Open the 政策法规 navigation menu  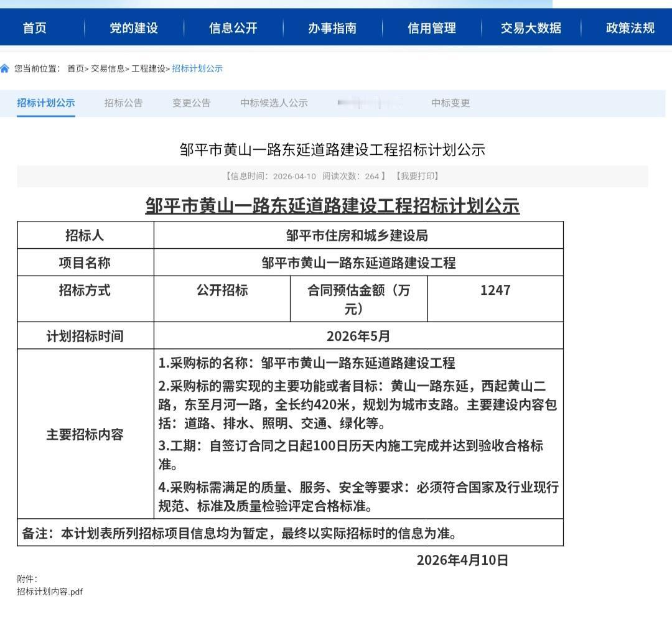coord(630,28)
